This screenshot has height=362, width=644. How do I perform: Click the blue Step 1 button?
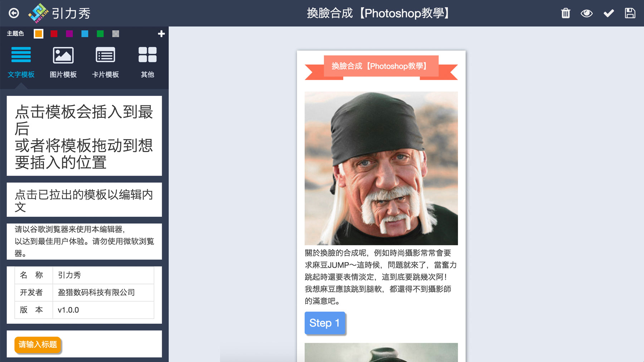325,323
